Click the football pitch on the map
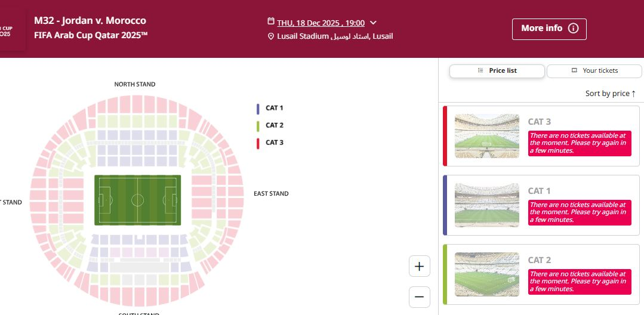This screenshot has width=644, height=315. coord(137,200)
